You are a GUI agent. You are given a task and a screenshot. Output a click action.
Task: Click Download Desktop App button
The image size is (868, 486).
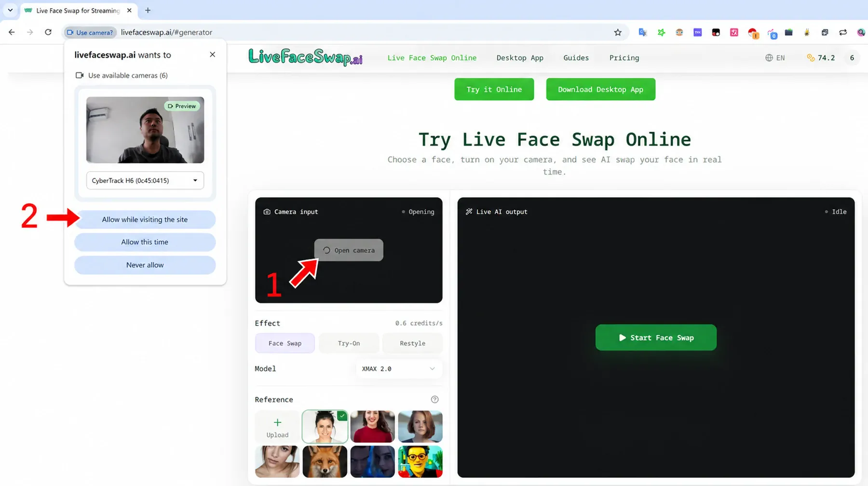point(601,89)
